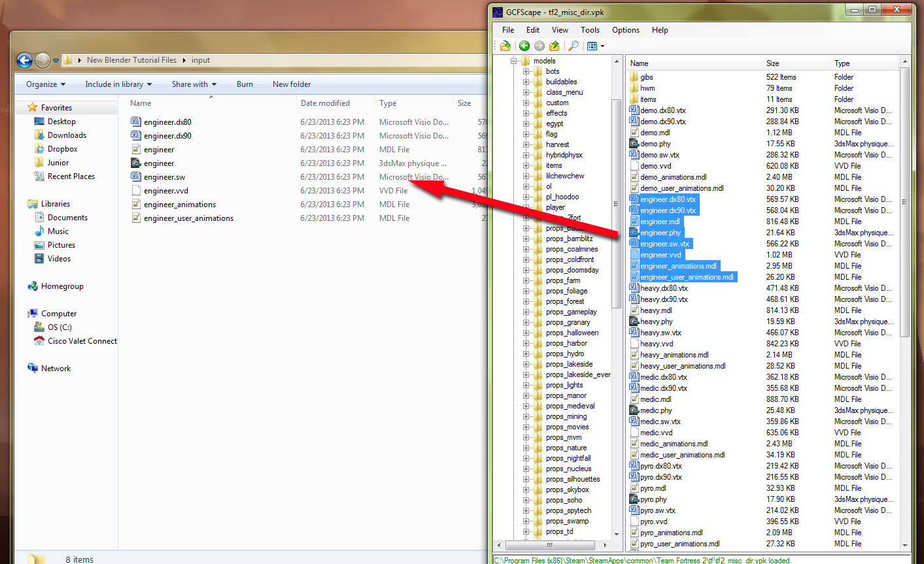
Task: Open the Include in library dropdown
Action: (118, 84)
